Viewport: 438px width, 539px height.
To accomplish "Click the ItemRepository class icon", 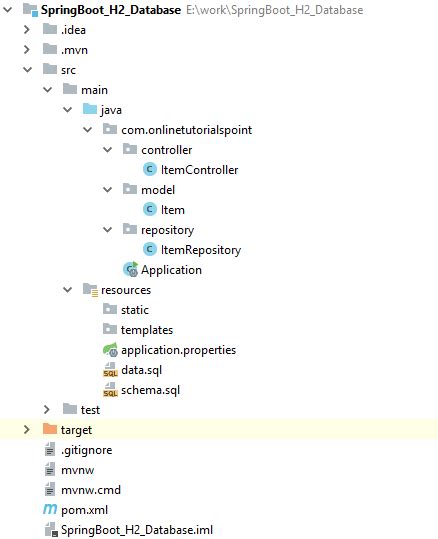I will [150, 249].
